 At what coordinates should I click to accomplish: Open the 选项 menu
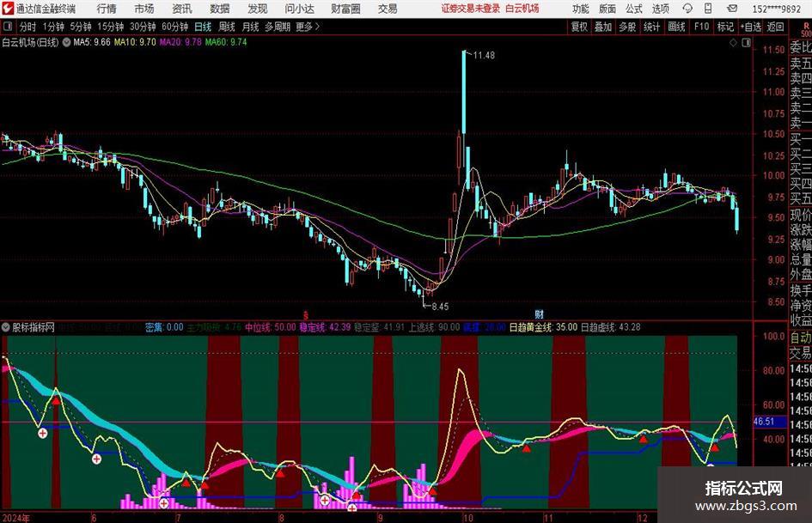(x=661, y=9)
